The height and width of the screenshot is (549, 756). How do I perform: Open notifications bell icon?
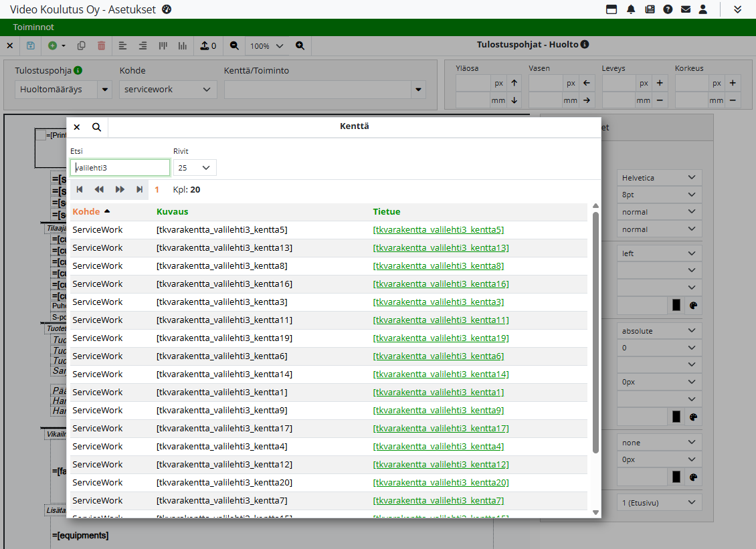[631, 9]
